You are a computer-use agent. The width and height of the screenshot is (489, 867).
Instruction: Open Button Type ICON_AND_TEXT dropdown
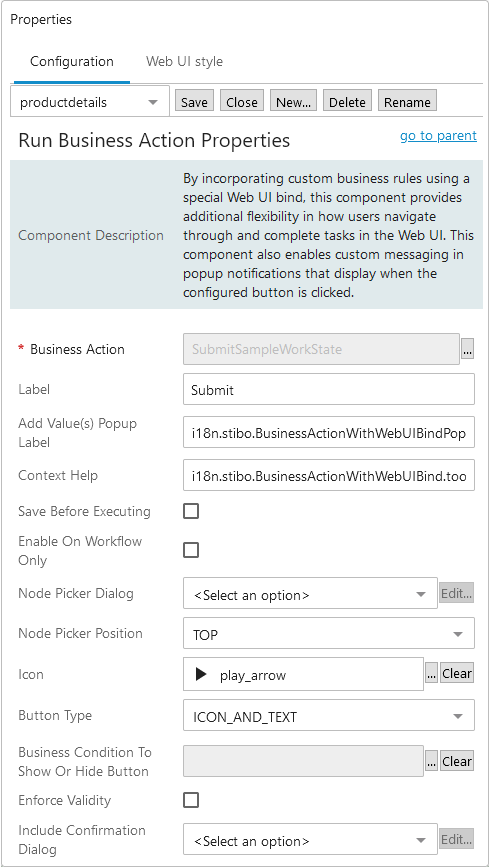tap(329, 717)
